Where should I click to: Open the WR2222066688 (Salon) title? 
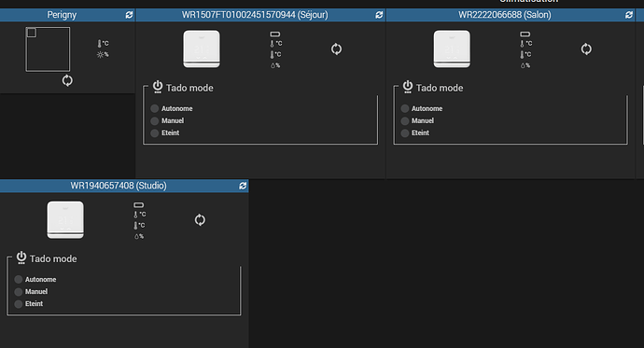click(x=505, y=15)
